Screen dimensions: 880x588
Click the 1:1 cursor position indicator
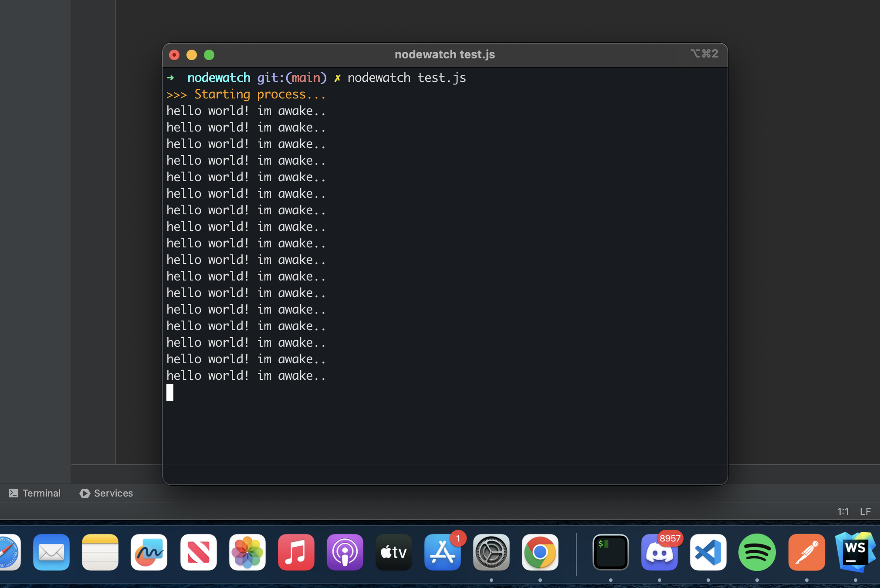(843, 511)
